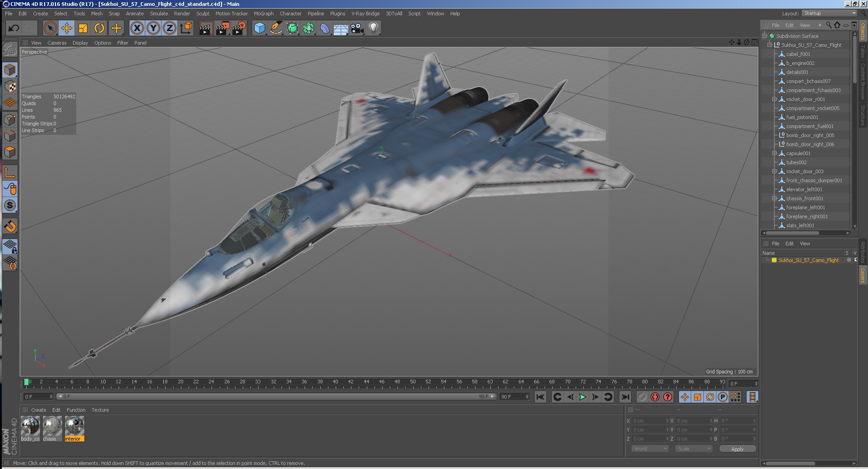868x469 pixels.
Task: Add a Subdivision Surface generator
Action: [292, 28]
